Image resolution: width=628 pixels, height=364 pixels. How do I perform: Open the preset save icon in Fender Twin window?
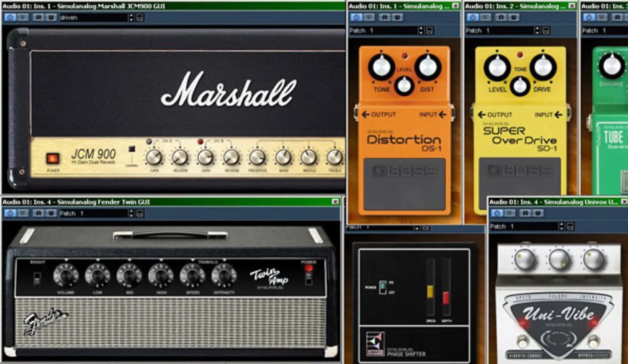140,213
